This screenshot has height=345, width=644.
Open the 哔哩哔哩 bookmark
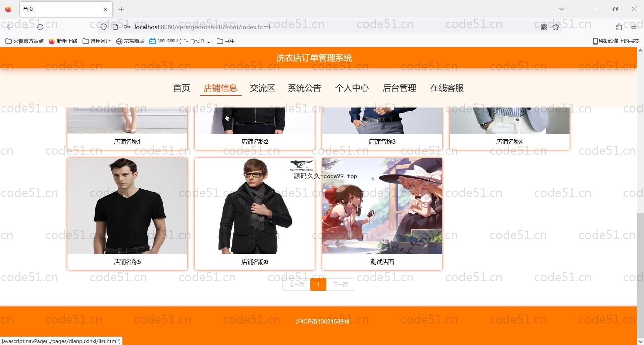click(x=180, y=41)
